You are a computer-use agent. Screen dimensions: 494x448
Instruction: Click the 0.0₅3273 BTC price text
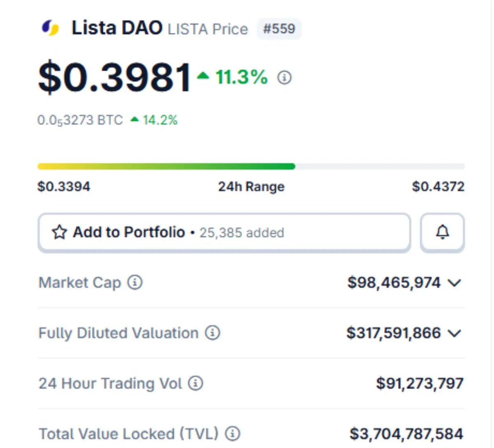pos(80,120)
